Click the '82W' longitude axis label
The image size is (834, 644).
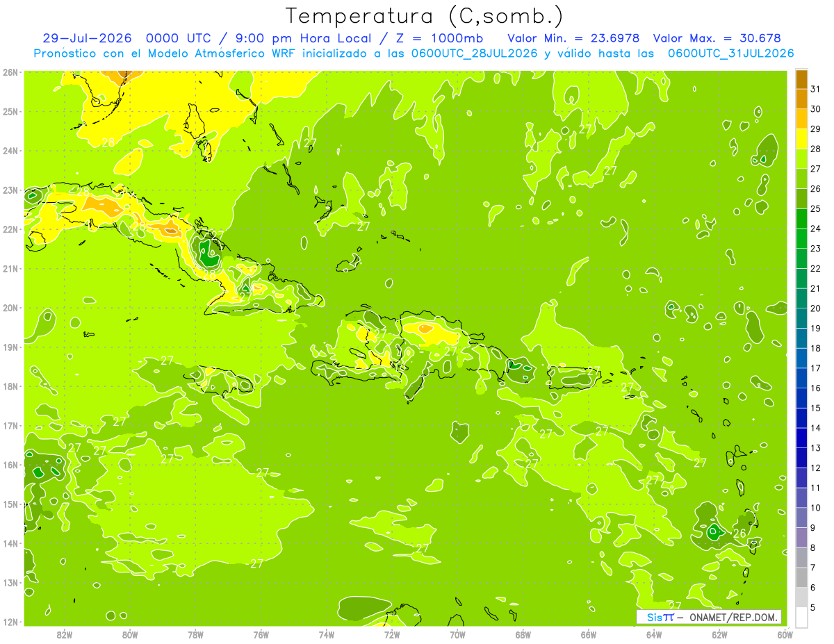click(65, 634)
